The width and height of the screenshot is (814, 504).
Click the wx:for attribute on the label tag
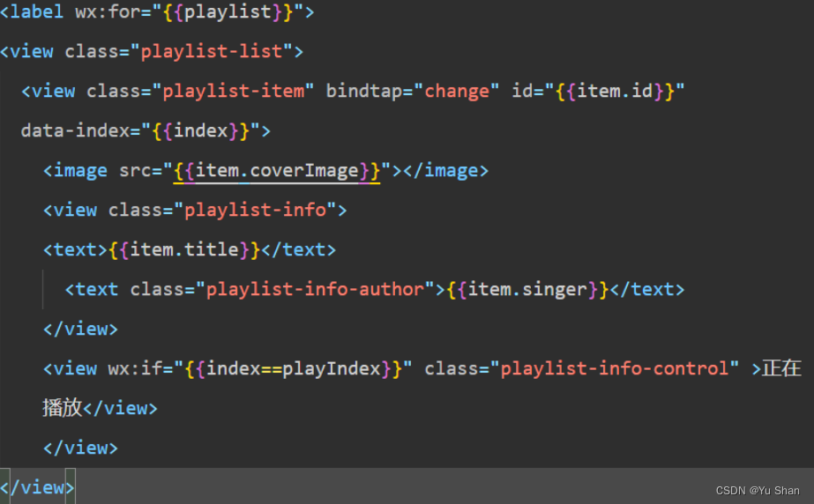coord(108,12)
